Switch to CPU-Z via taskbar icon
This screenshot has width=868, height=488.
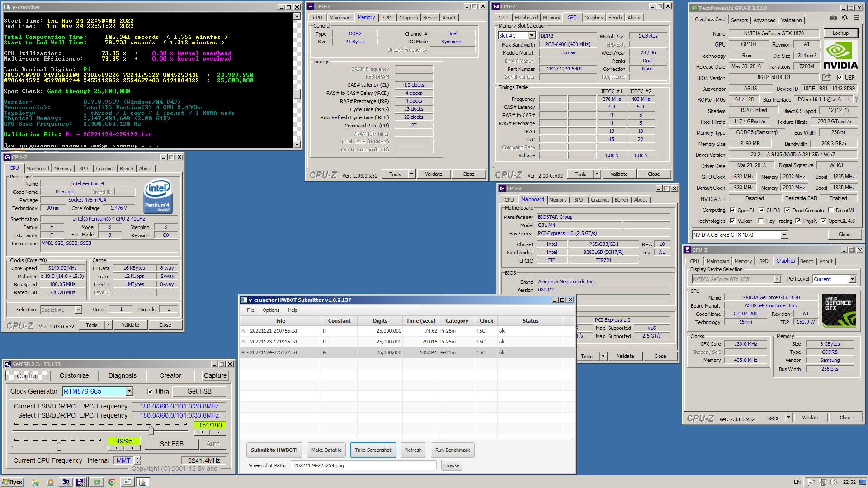[x=80, y=482]
